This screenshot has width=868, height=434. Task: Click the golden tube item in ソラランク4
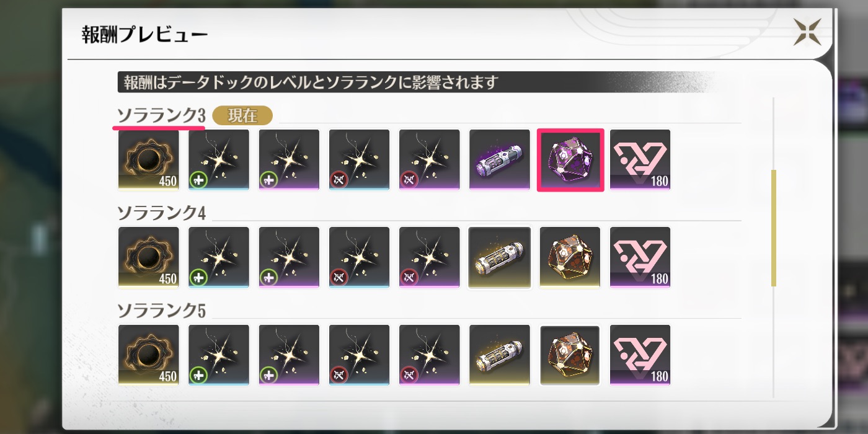[500, 257]
